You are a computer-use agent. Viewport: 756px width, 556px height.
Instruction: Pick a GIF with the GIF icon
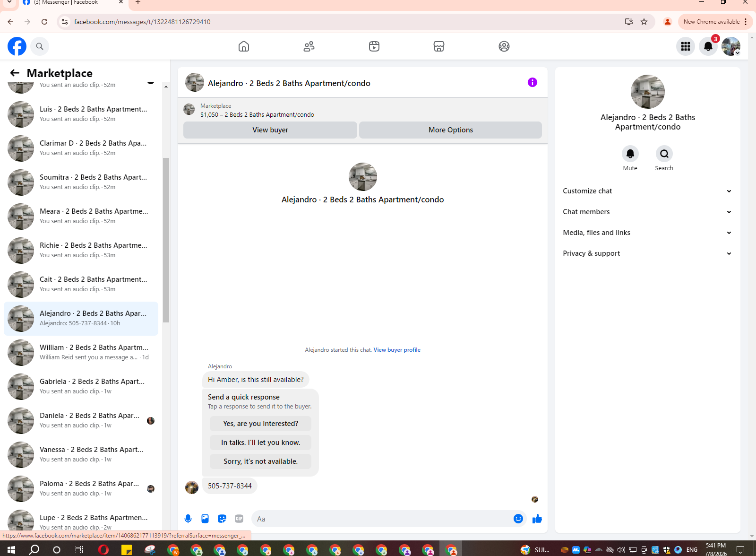(x=239, y=519)
